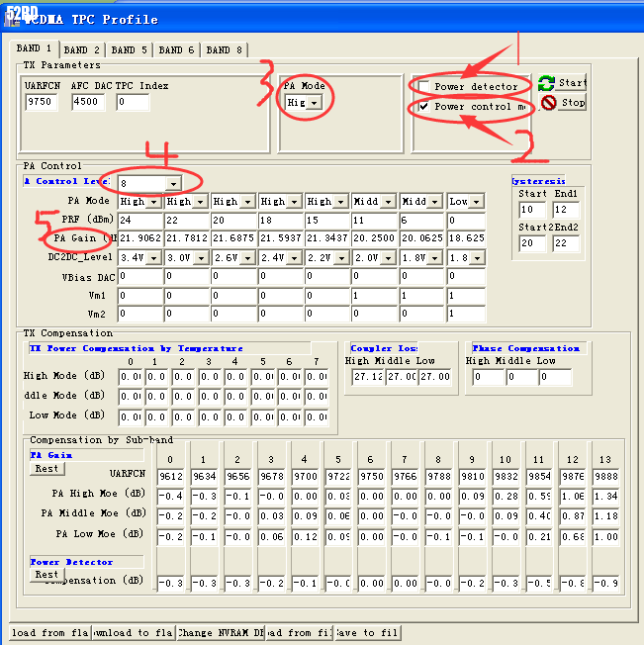Open the PA Mode dropdown showing Low

tap(476, 202)
